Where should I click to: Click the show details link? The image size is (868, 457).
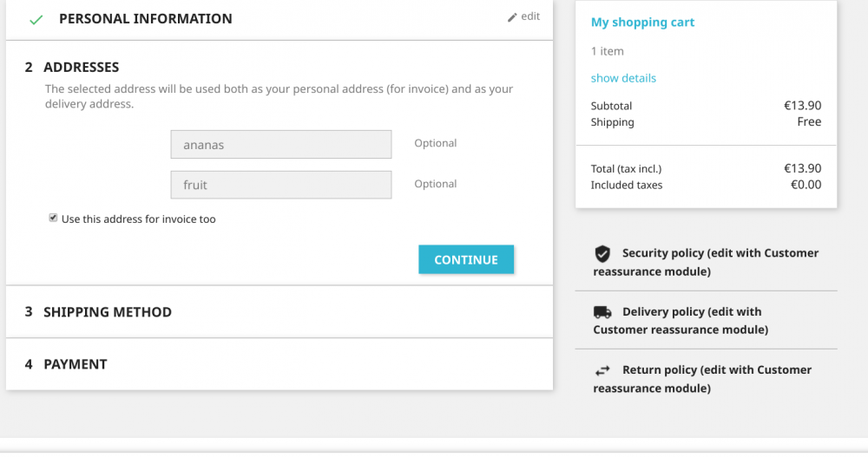[623, 78]
